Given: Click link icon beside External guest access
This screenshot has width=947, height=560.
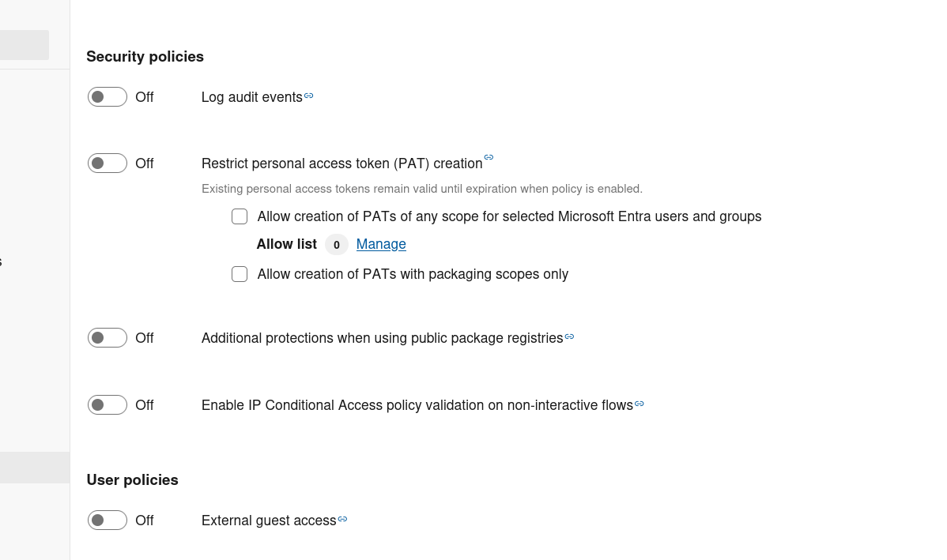Looking at the screenshot, I should click(x=342, y=519).
